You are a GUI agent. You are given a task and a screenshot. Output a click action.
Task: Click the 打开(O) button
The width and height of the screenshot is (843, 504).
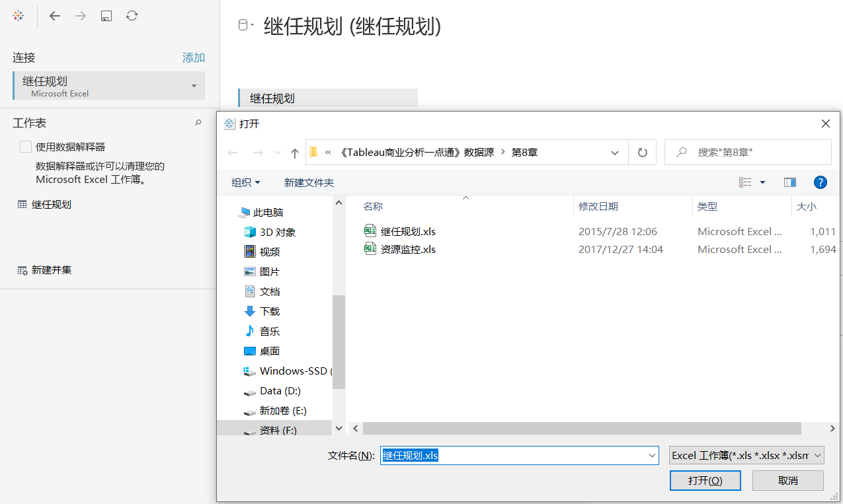pyautogui.click(x=705, y=480)
